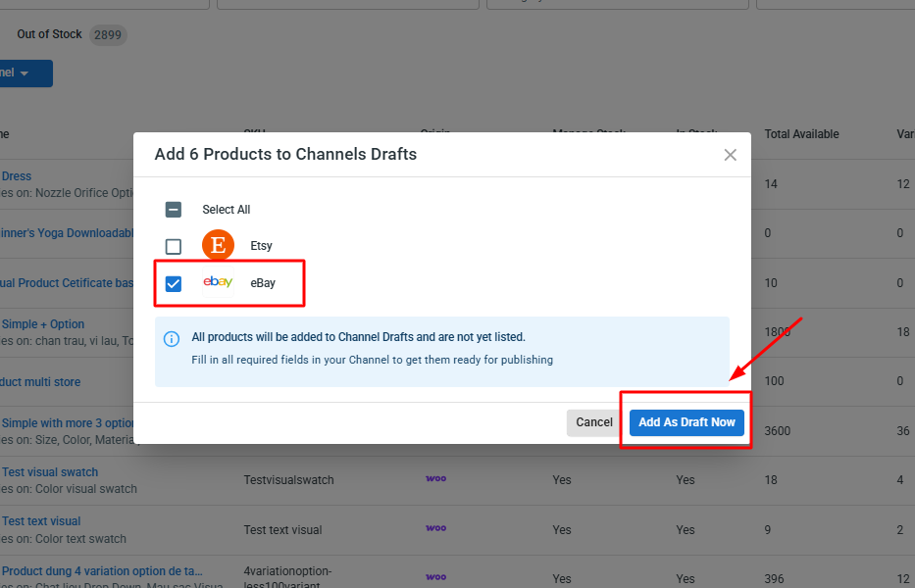
Task: Click the info icon in the blue notice
Action: click(x=172, y=339)
